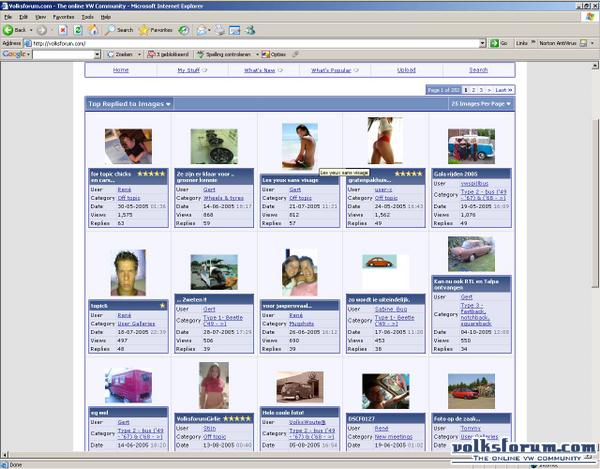
Task: Click the vertical scrollbar up arrow
Action: click(x=595, y=66)
